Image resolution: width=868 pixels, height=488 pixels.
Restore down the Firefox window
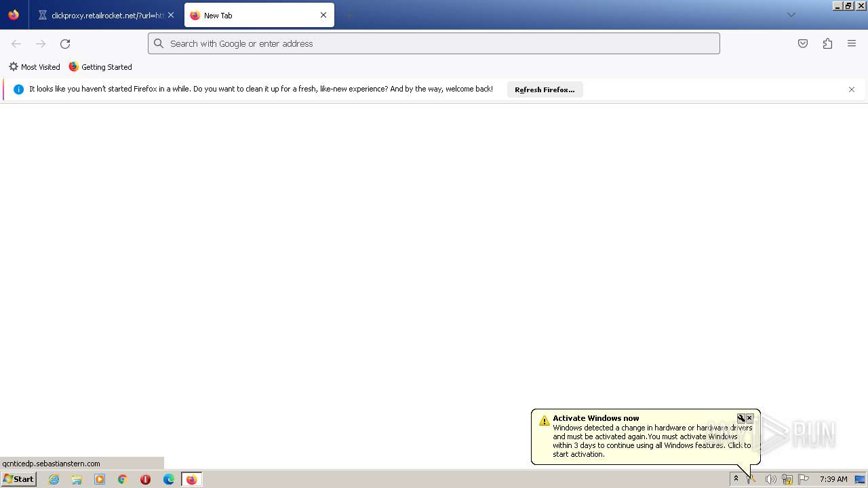coord(849,5)
